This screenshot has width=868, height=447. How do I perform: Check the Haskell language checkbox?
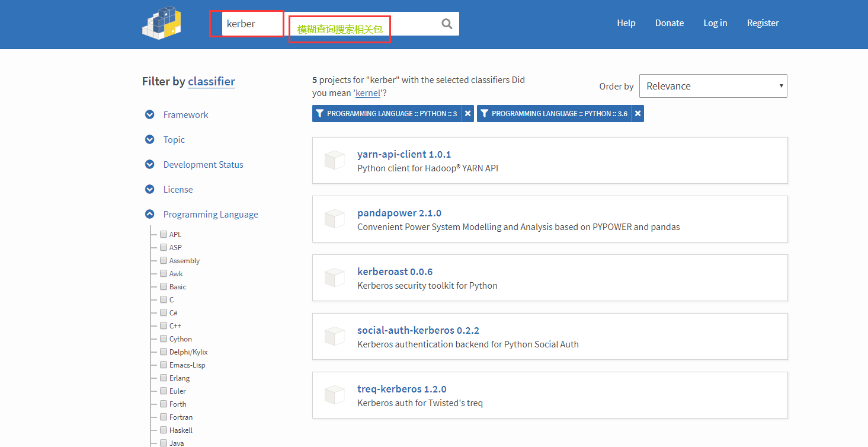(x=164, y=430)
